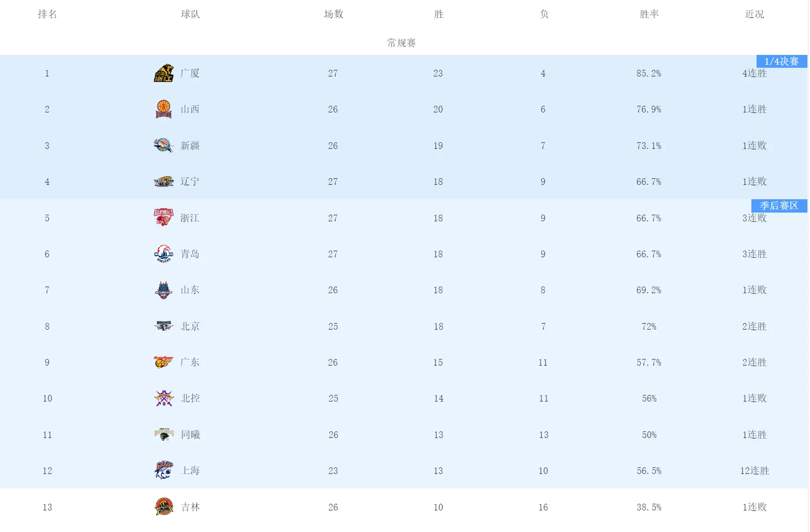This screenshot has height=532, width=810.
Task: Click the 新疆 team logo icon
Action: point(163,145)
